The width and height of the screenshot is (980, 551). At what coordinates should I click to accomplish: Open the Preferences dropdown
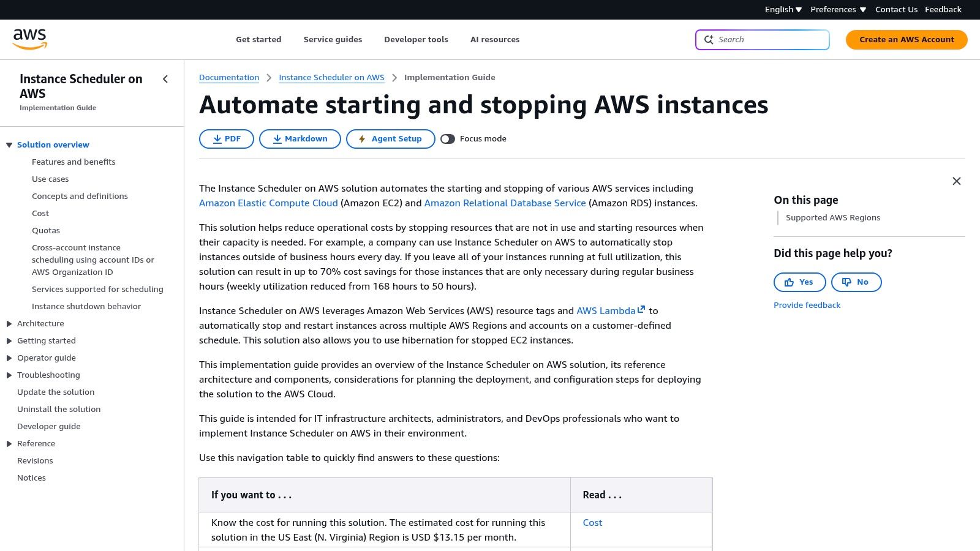[838, 10]
